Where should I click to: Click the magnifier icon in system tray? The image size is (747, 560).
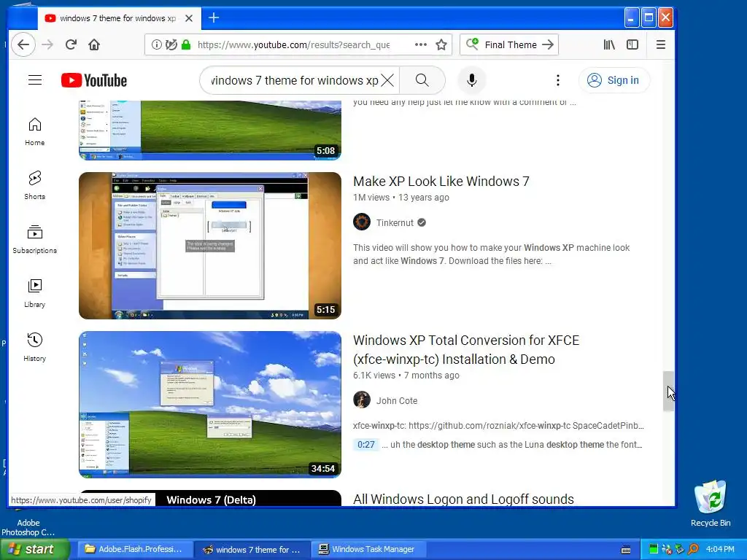(693, 549)
